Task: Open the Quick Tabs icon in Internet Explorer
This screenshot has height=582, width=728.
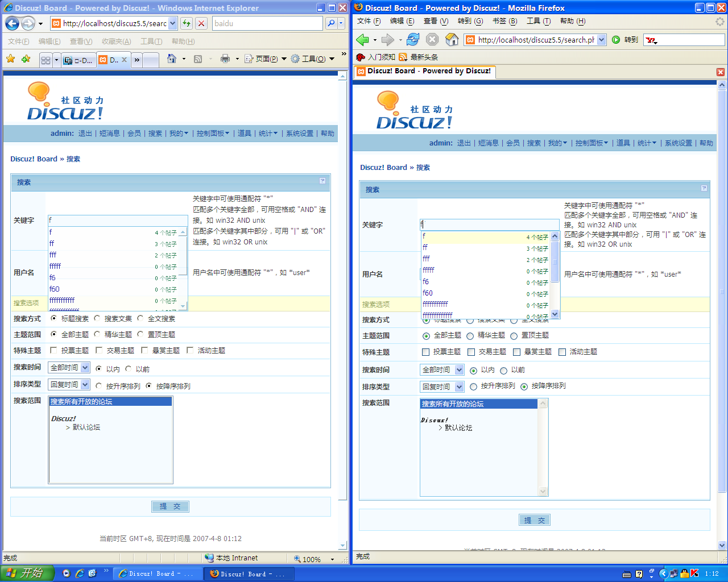Action: click(x=46, y=60)
